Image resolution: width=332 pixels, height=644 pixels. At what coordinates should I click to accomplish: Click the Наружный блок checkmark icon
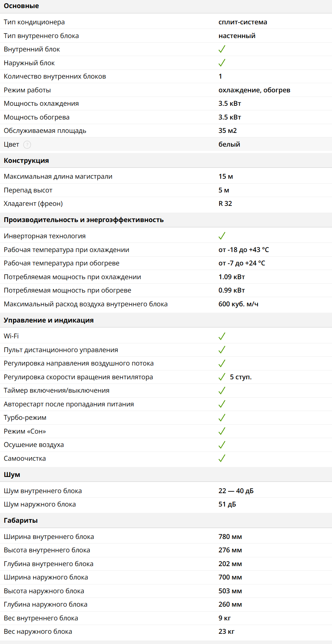tap(222, 63)
